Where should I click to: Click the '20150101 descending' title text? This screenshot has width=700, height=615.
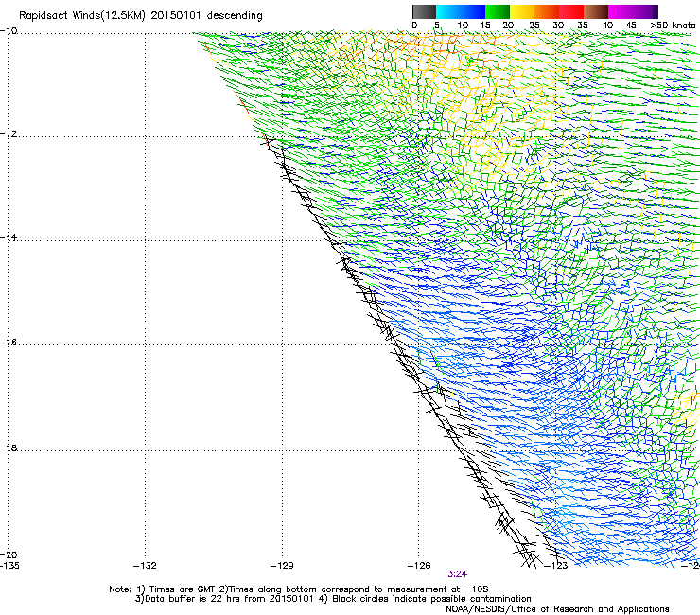click(207, 16)
